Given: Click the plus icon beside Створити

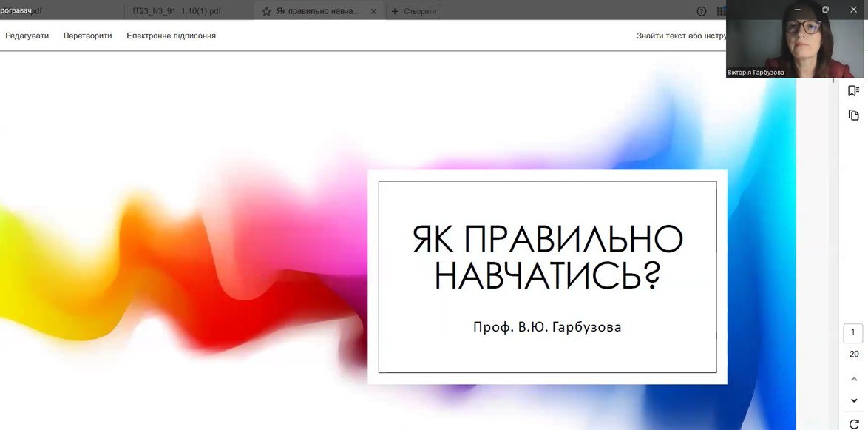Looking at the screenshot, I should coord(394,11).
